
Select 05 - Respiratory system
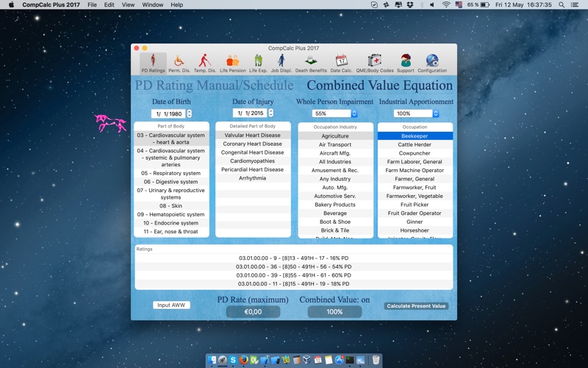point(171,173)
